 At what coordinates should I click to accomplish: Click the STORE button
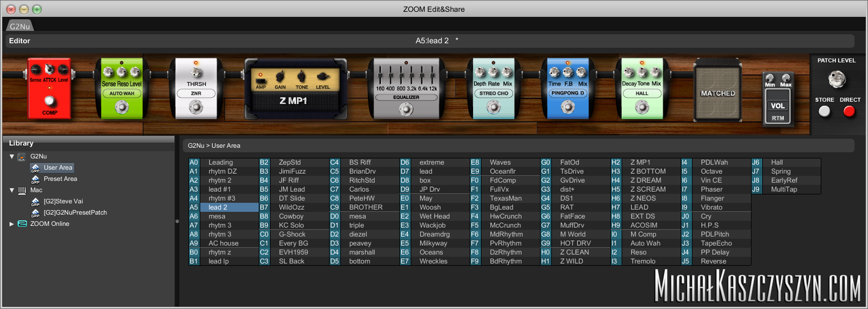click(825, 111)
